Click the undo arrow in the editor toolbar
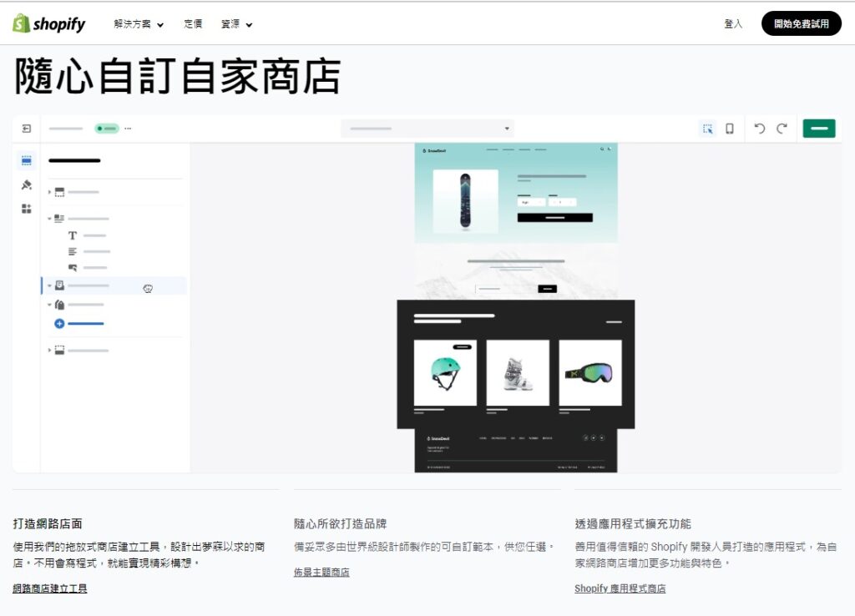This screenshot has width=855, height=616. pos(759,129)
